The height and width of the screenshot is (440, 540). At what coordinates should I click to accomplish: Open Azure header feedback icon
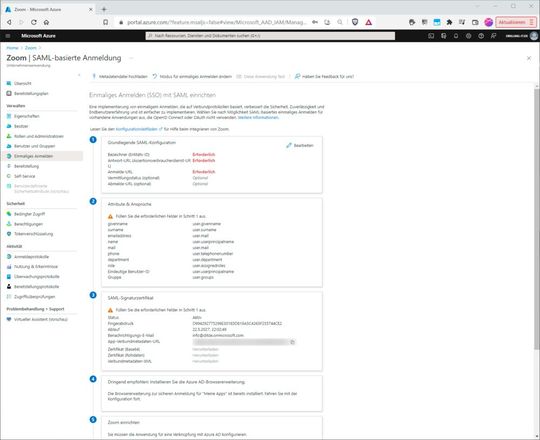494,36
